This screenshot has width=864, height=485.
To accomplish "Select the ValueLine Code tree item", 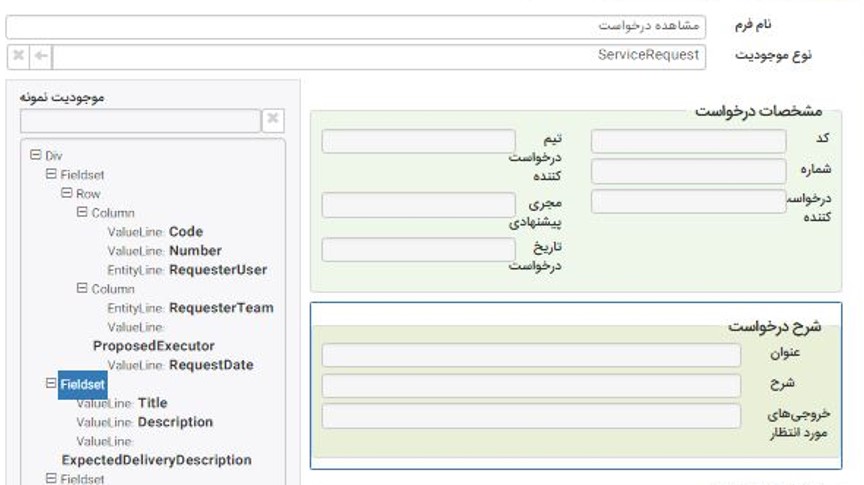I will click(185, 232).
